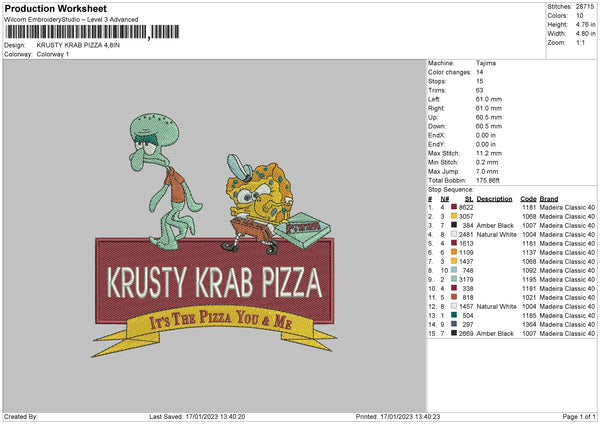Select the 'Colorway 1' value

tap(53, 54)
